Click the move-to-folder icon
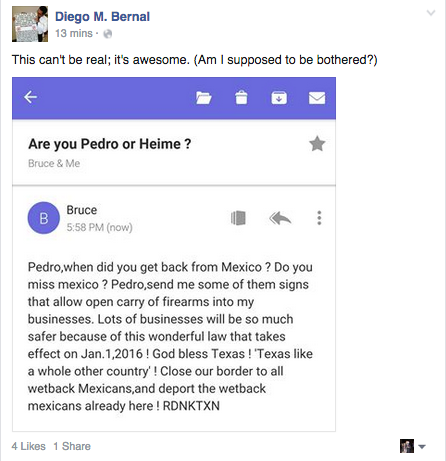Image resolution: width=446 pixels, height=461 pixels. pyautogui.click(x=204, y=98)
